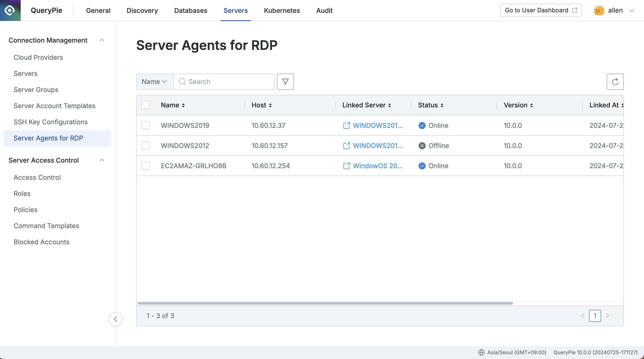This screenshot has height=359, width=644.
Task: Refresh the server agents list
Action: click(615, 82)
